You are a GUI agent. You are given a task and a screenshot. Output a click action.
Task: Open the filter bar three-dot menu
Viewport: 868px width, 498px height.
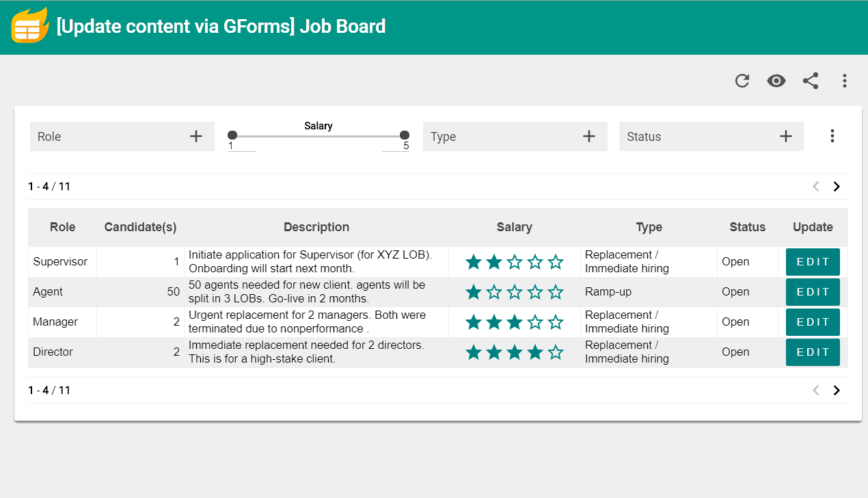click(832, 136)
